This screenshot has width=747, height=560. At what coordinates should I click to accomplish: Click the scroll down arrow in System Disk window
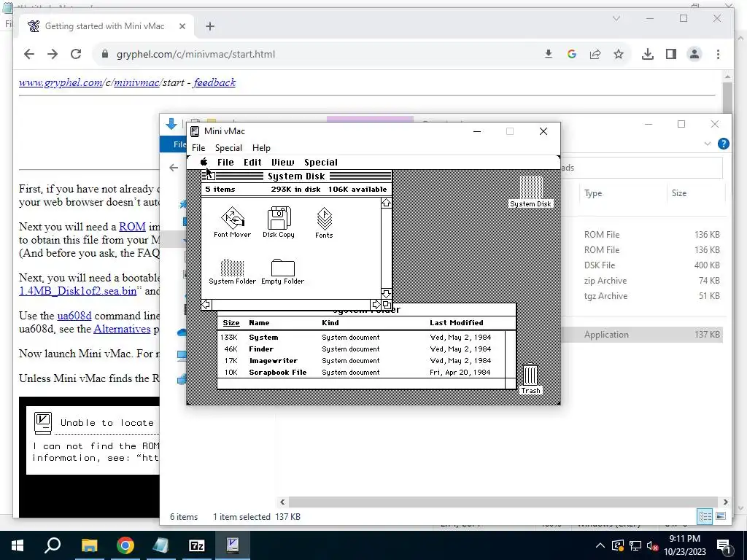click(x=387, y=294)
